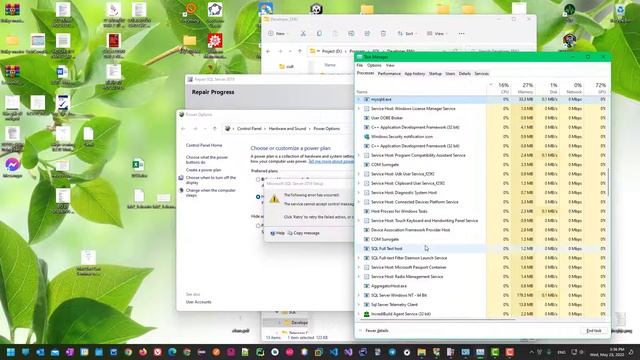
Task: Open Firefox from the taskbar
Action: click(x=143, y=352)
